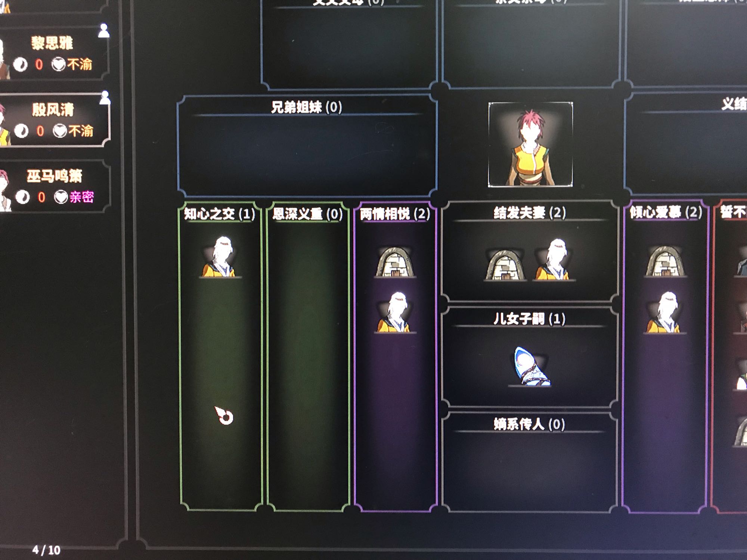This screenshot has width=747, height=560.
Task: Click the 4 / 10 page indicator
Action: click(46, 550)
